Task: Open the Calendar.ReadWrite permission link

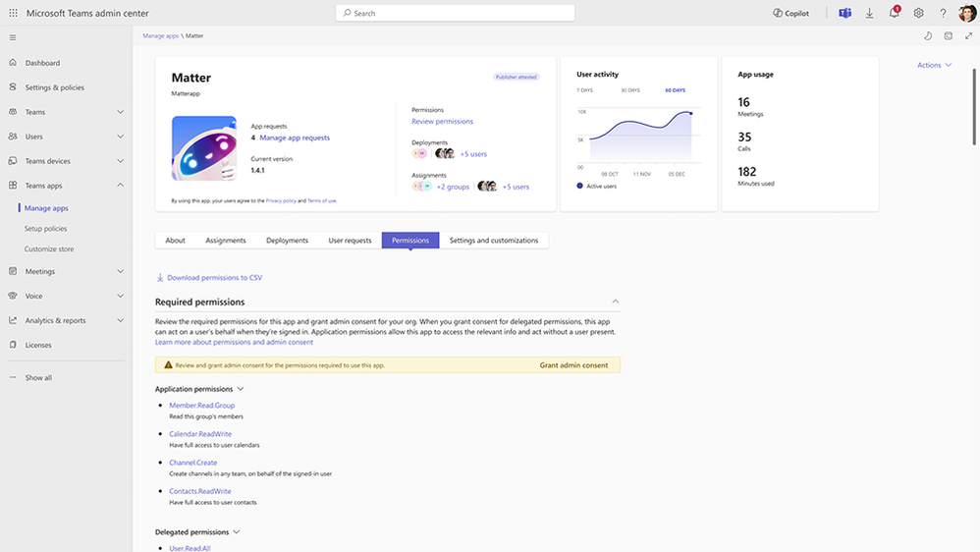Action: pos(200,434)
